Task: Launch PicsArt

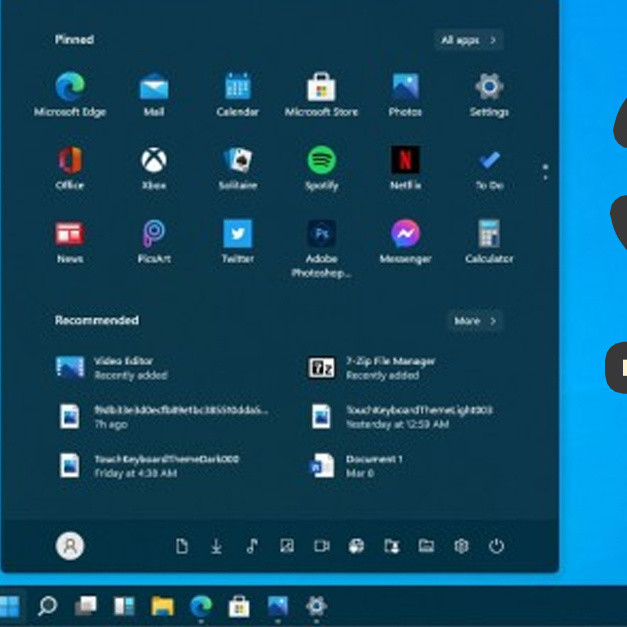Action: tap(154, 241)
